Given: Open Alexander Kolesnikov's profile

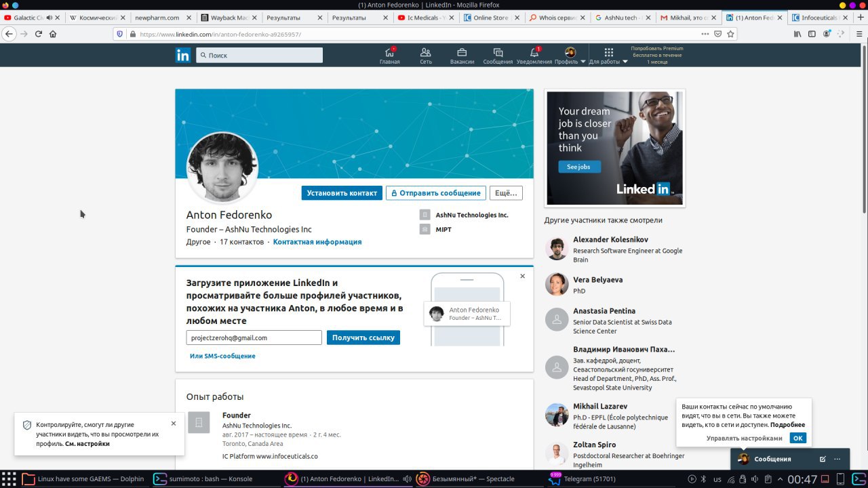Looking at the screenshot, I should point(610,240).
